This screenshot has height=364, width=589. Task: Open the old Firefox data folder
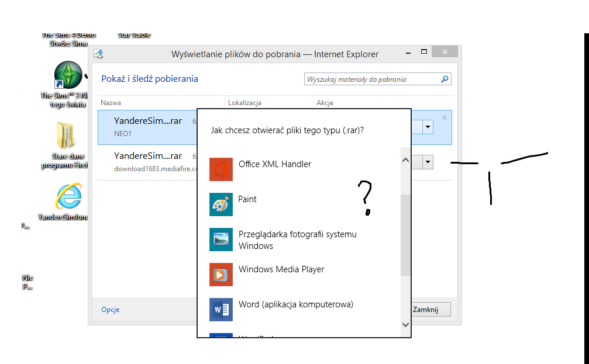pyautogui.click(x=64, y=137)
